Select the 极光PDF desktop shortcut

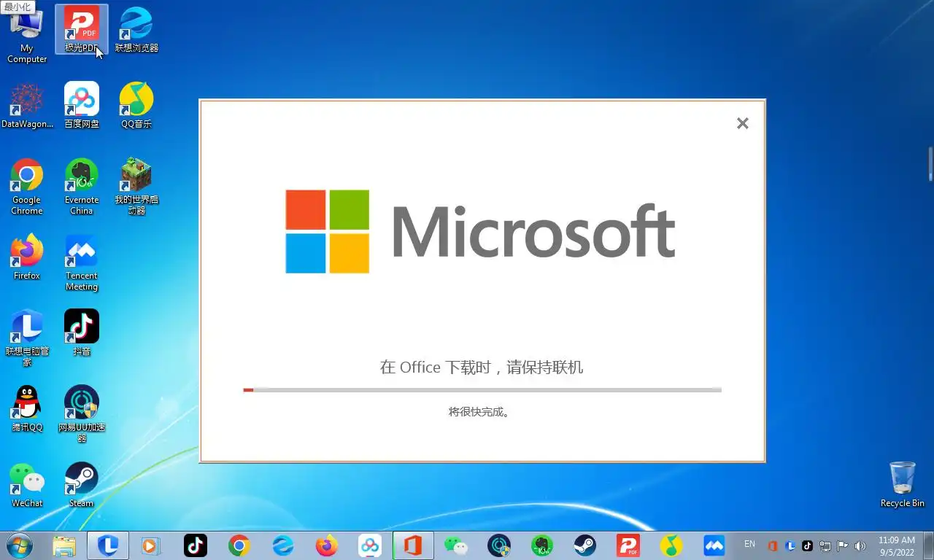[82, 30]
